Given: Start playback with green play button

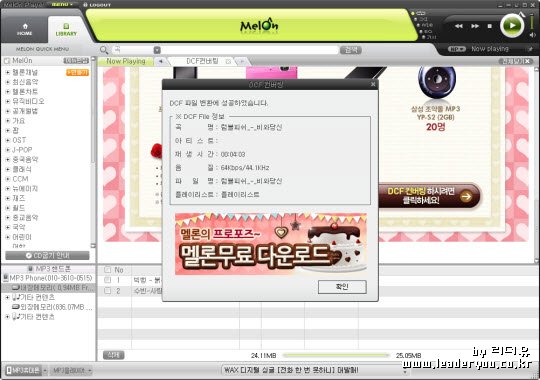Looking at the screenshot, I should (x=512, y=25).
